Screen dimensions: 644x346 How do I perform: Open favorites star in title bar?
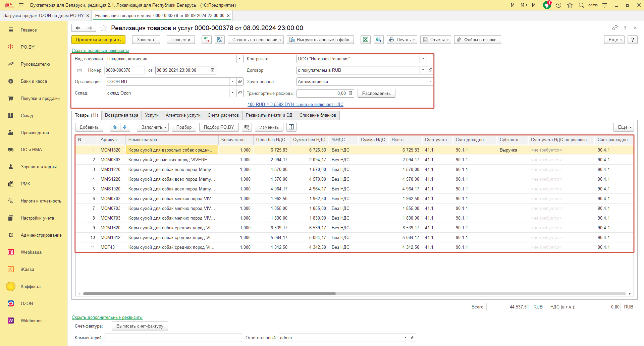pos(570,5)
